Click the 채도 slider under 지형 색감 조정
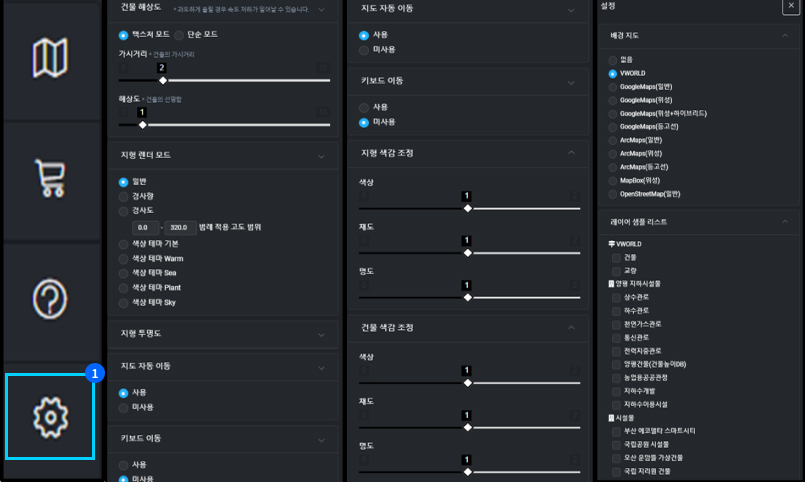The width and height of the screenshot is (805, 482). point(467,253)
